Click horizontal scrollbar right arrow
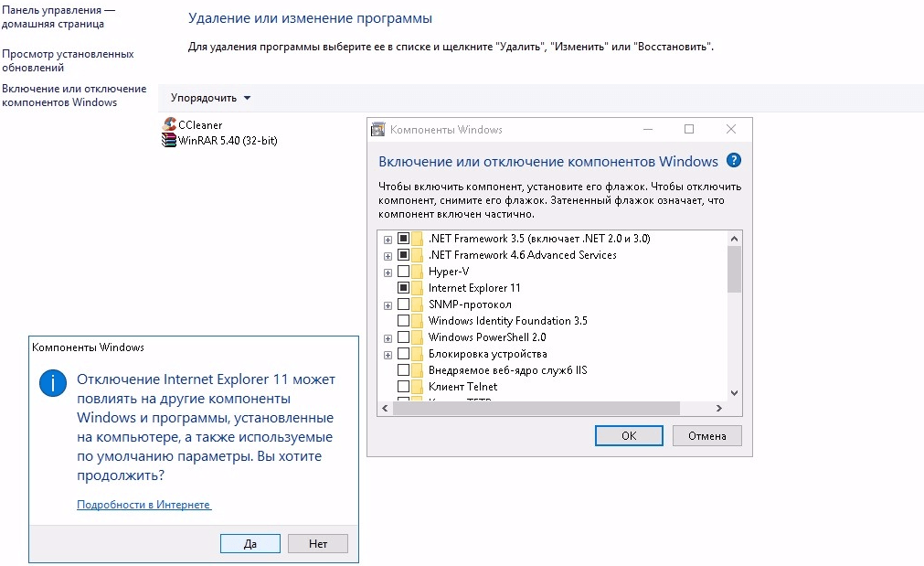Image resolution: width=924 pixels, height=566 pixels. coord(719,408)
